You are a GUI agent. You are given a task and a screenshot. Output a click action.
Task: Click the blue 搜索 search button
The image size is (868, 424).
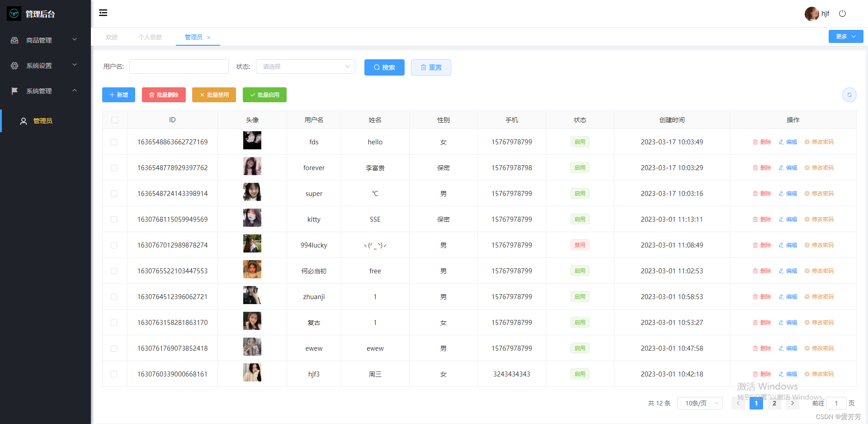pyautogui.click(x=384, y=67)
